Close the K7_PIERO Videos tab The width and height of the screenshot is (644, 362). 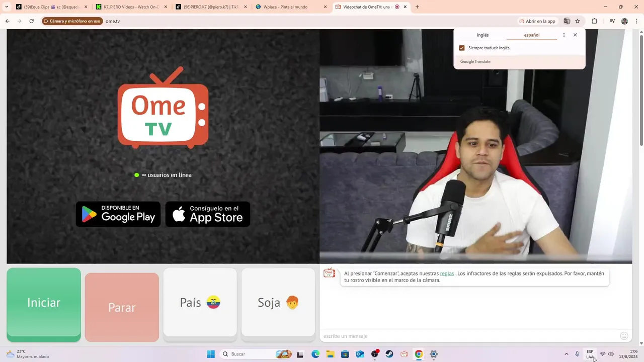tap(166, 7)
